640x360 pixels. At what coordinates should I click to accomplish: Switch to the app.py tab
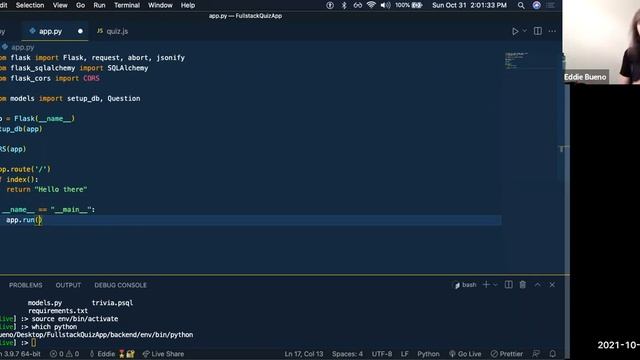pyautogui.click(x=50, y=31)
